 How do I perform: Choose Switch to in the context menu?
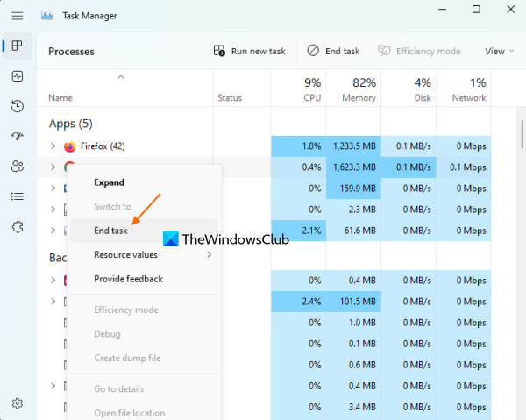click(x=145, y=206)
